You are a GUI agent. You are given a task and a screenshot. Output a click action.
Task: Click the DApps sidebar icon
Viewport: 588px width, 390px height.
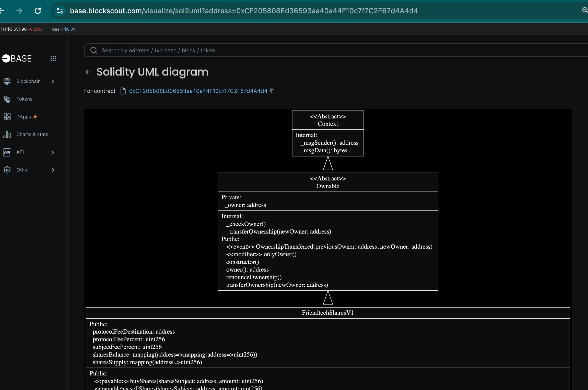point(7,117)
